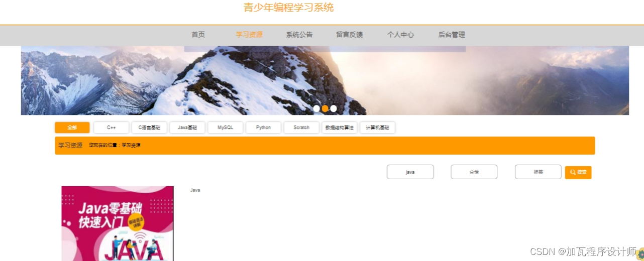Choose the Java基础 category filter

187,127
